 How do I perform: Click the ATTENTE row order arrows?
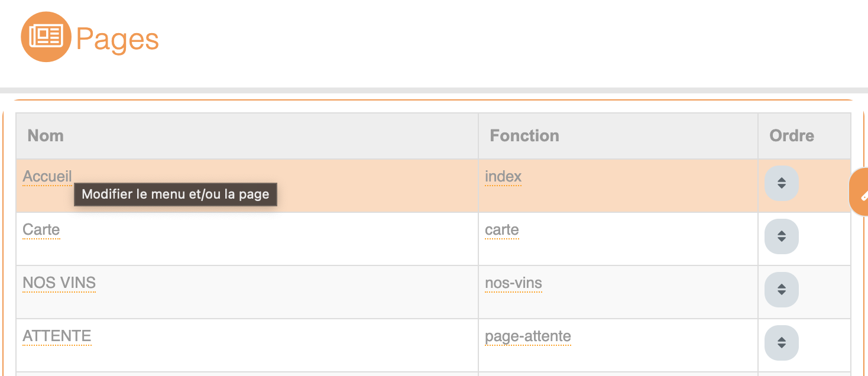point(781,343)
